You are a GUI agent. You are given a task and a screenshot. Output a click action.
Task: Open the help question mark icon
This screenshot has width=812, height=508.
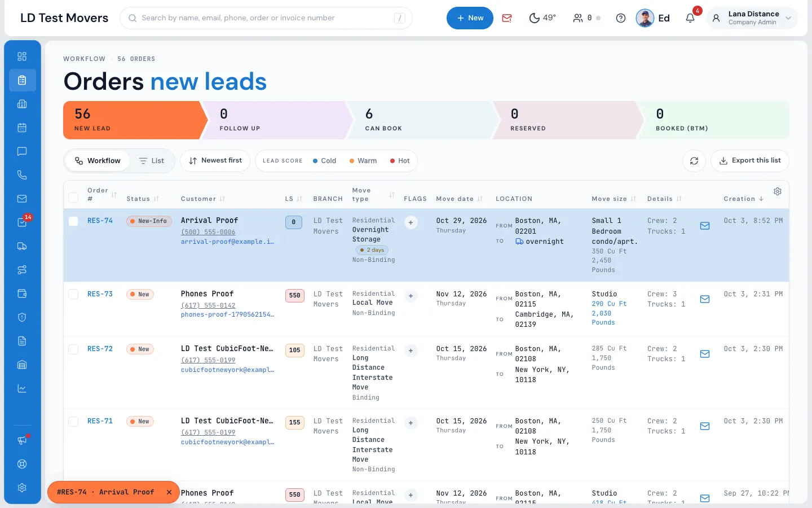click(x=621, y=18)
